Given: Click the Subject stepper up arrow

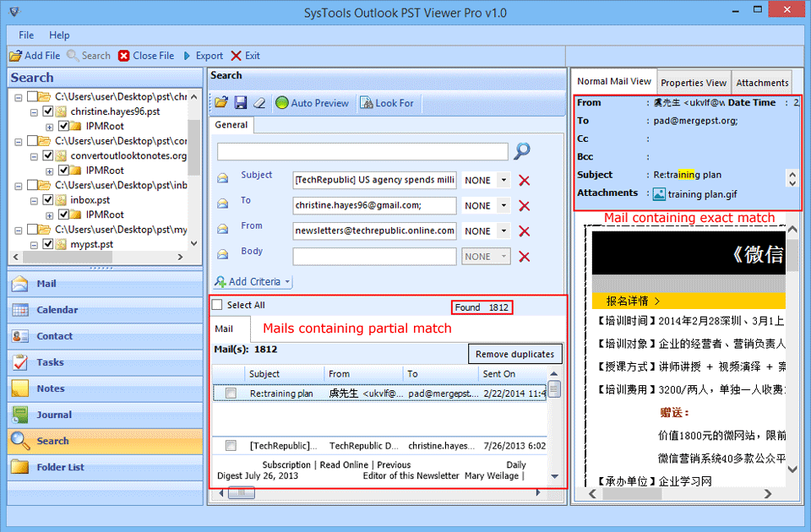Looking at the screenshot, I should 792,174.
